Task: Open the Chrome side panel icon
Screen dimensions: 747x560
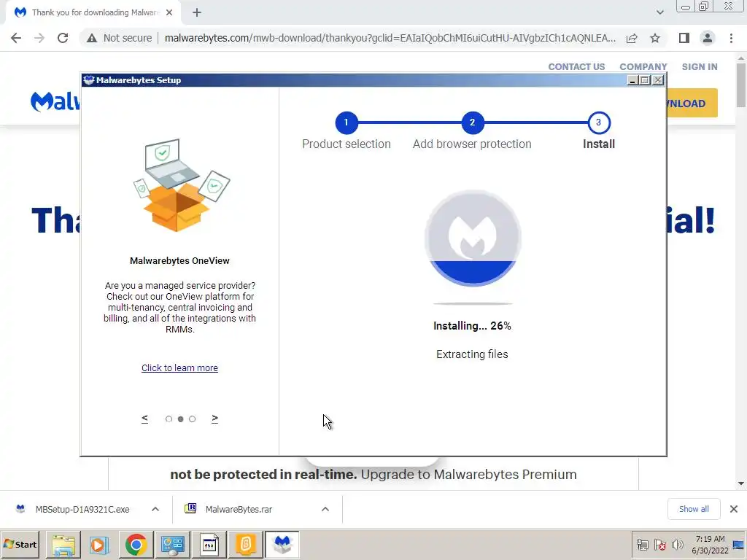Action: pos(684,38)
